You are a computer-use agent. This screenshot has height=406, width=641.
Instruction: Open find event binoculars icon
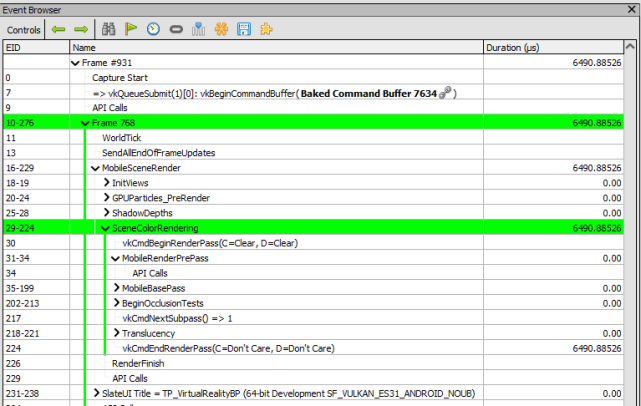[108, 29]
